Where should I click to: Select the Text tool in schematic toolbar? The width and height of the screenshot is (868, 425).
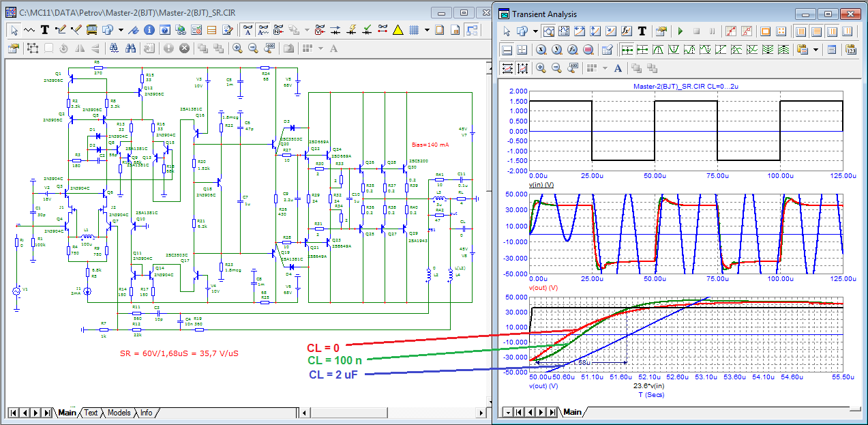coord(45,29)
